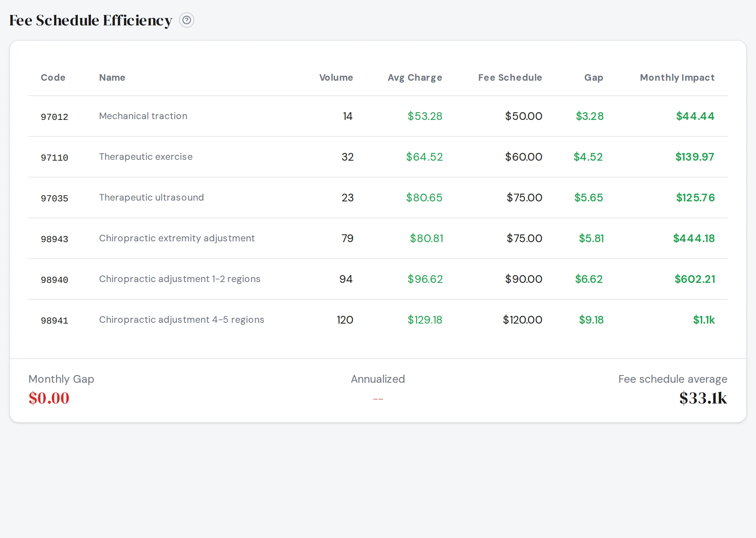Click the Monthly Impact column header
This screenshot has height=538, width=756.
[677, 78]
